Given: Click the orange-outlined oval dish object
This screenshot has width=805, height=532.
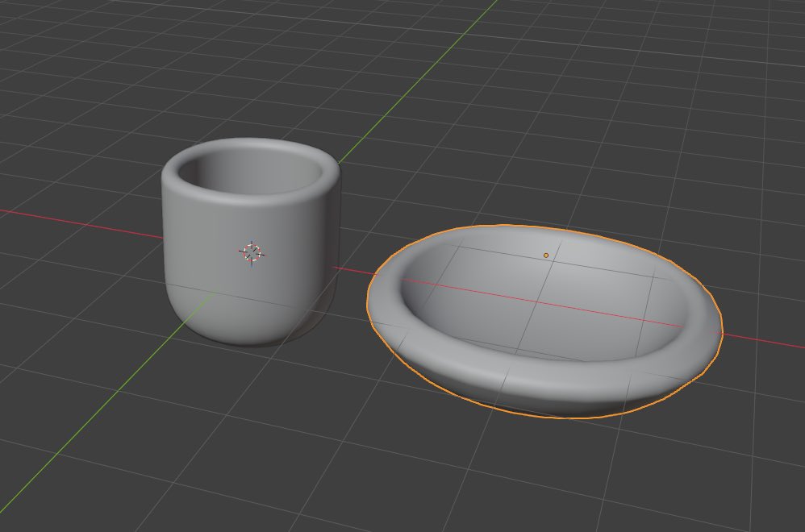Looking at the screenshot, I should point(544,322).
